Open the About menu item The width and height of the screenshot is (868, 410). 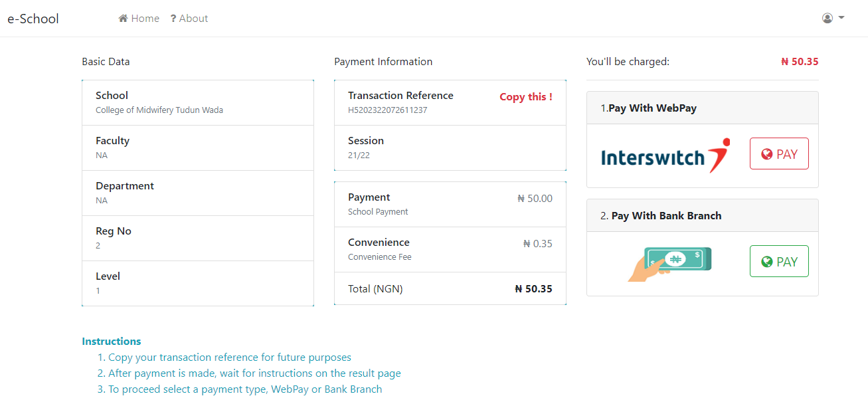189,19
